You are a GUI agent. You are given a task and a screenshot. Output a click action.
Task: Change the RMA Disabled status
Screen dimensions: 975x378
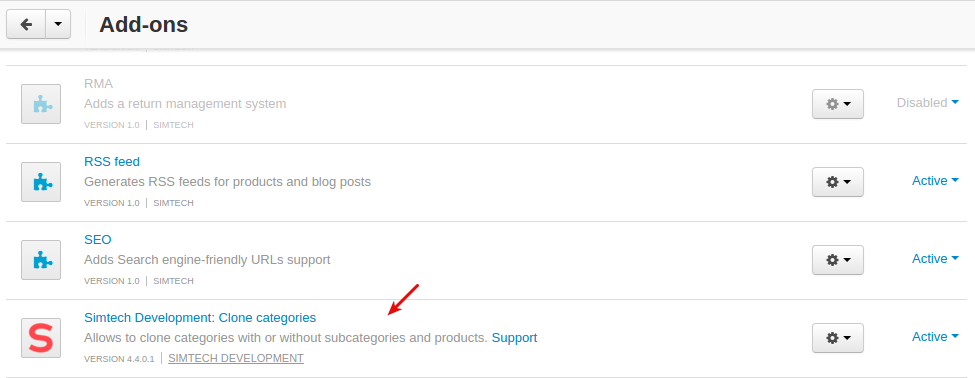coord(928,103)
